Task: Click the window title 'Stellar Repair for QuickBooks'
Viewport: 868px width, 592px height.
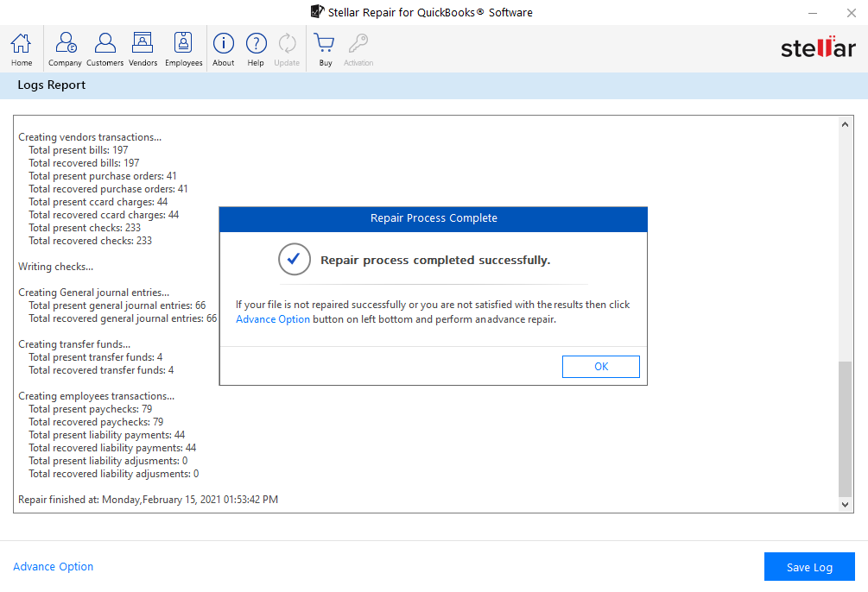Action: click(x=429, y=12)
